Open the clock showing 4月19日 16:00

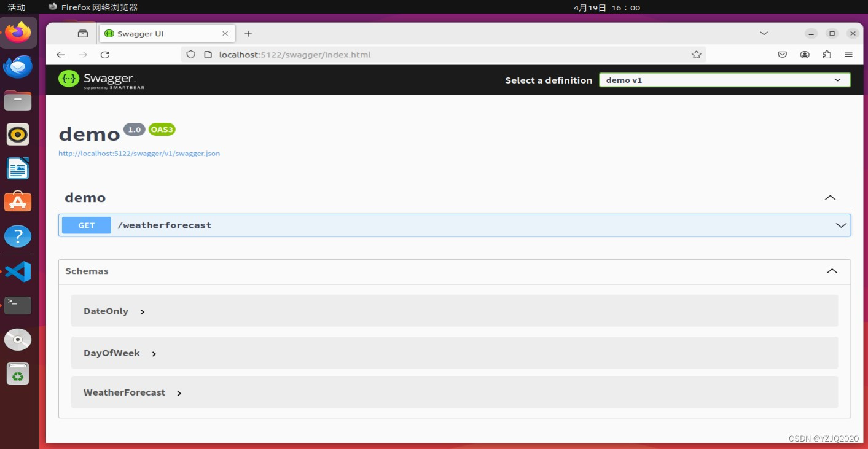607,7
